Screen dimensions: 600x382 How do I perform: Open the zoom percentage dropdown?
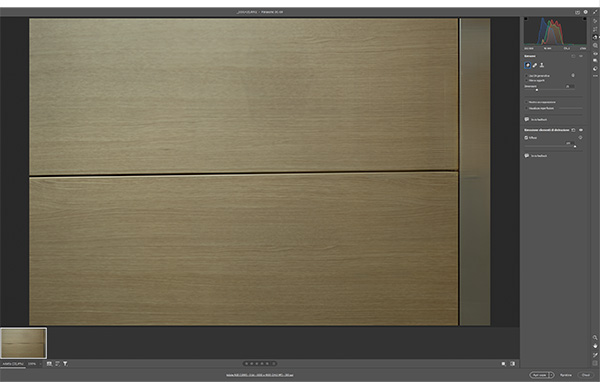pos(34,364)
